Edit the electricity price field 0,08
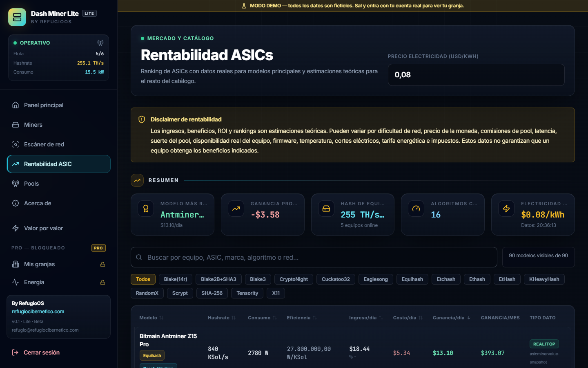 point(476,75)
